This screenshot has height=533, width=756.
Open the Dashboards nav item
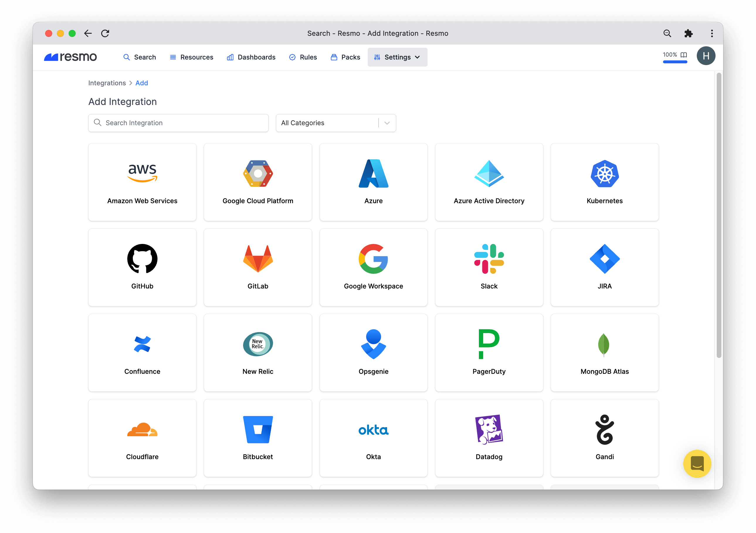coord(251,57)
